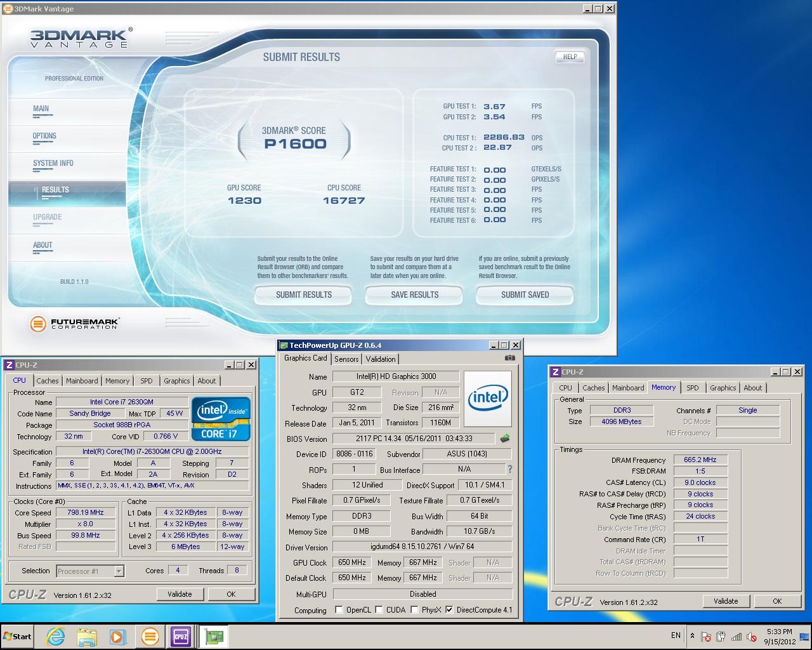Switch to 3DMark Vantage taskbar icon
Image resolution: width=812 pixels, height=650 pixels.
click(150, 637)
